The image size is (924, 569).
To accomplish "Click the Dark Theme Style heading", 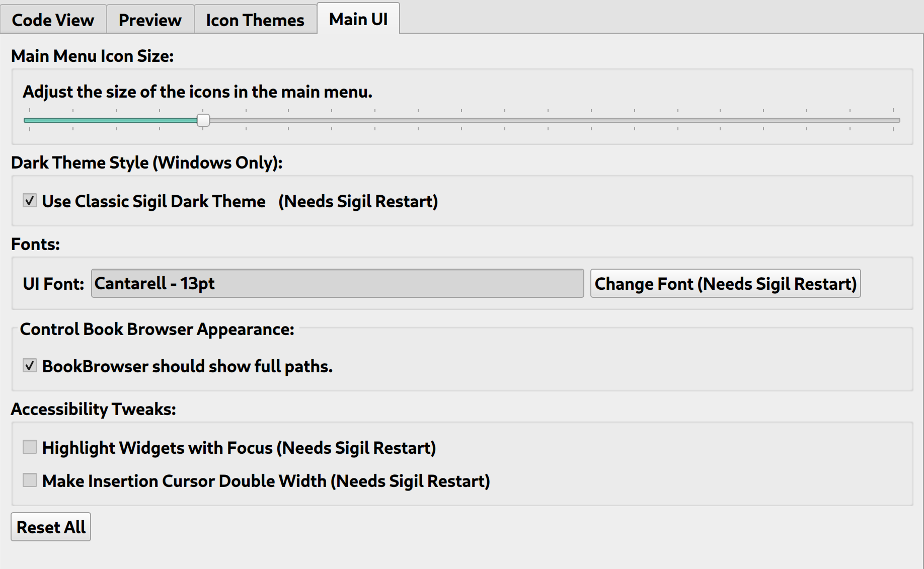I will 146,162.
